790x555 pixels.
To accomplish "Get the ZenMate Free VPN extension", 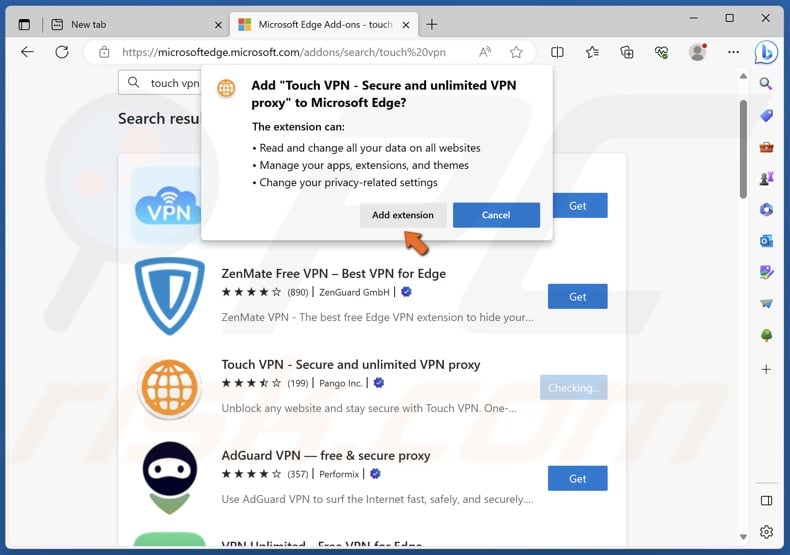I will pyautogui.click(x=577, y=297).
